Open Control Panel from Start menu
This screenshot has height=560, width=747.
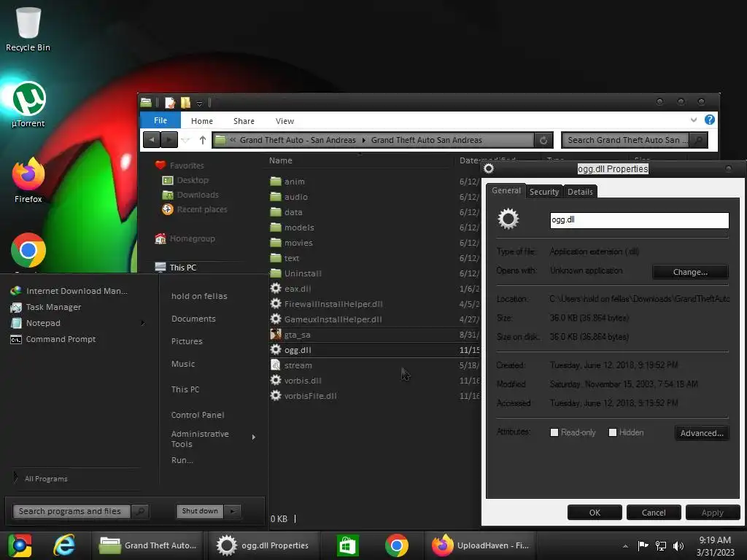point(198,415)
